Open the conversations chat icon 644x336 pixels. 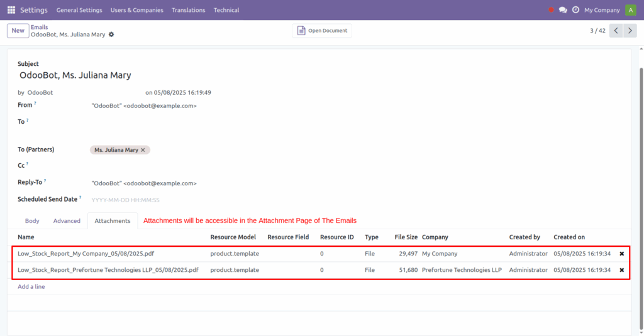coord(563,10)
